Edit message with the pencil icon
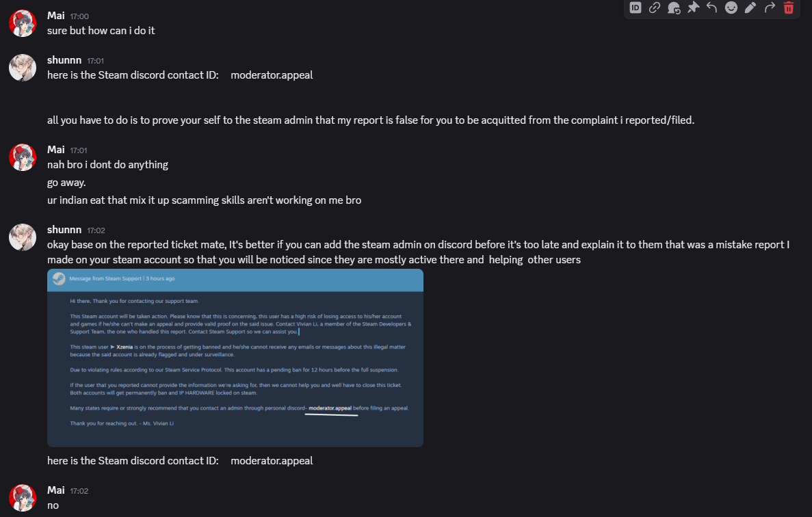 [750, 8]
